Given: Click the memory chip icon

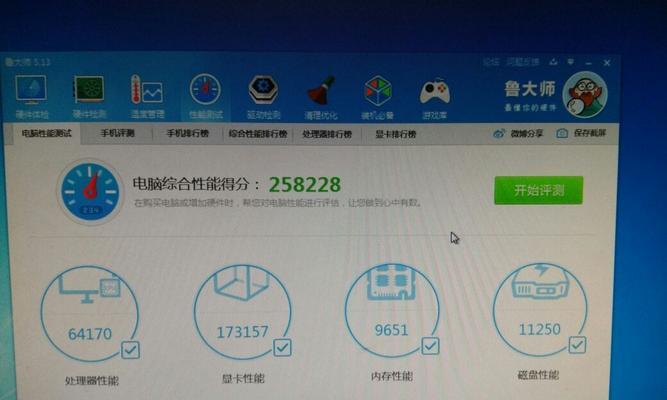Looking at the screenshot, I should (391, 282).
